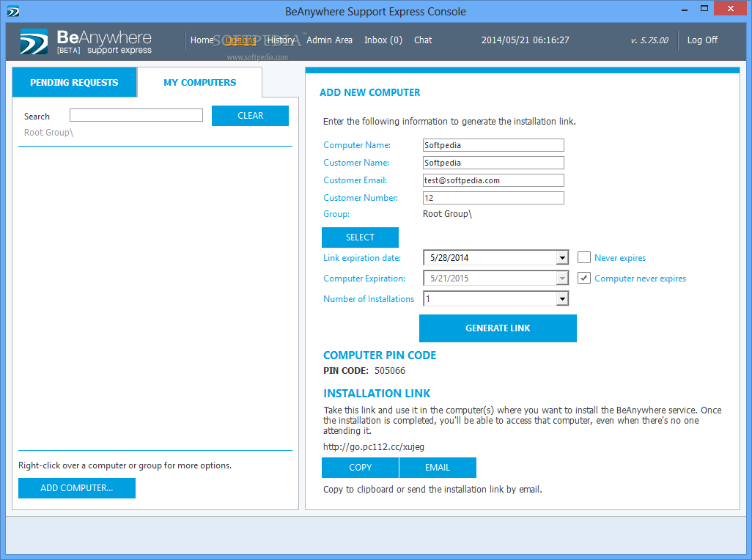Open Inbox (0)

[x=383, y=40]
